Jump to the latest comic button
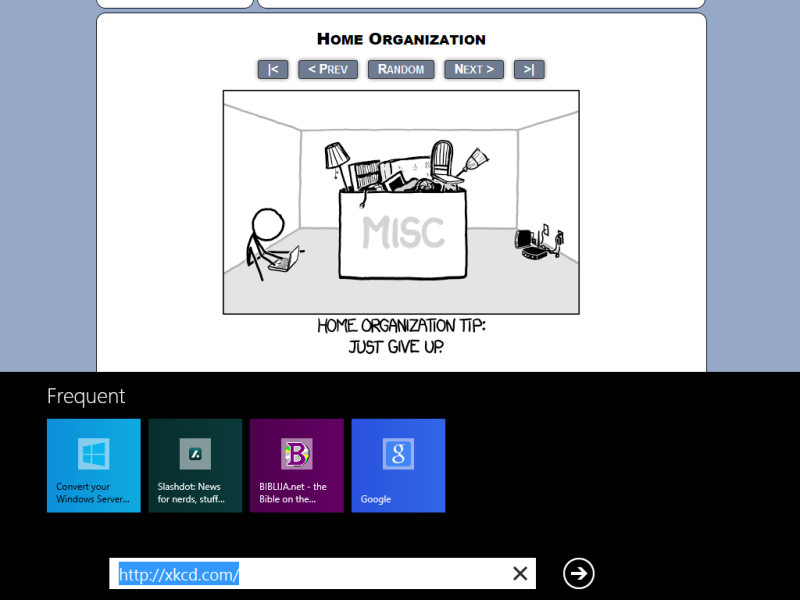The width and height of the screenshot is (800, 600). 529,69
